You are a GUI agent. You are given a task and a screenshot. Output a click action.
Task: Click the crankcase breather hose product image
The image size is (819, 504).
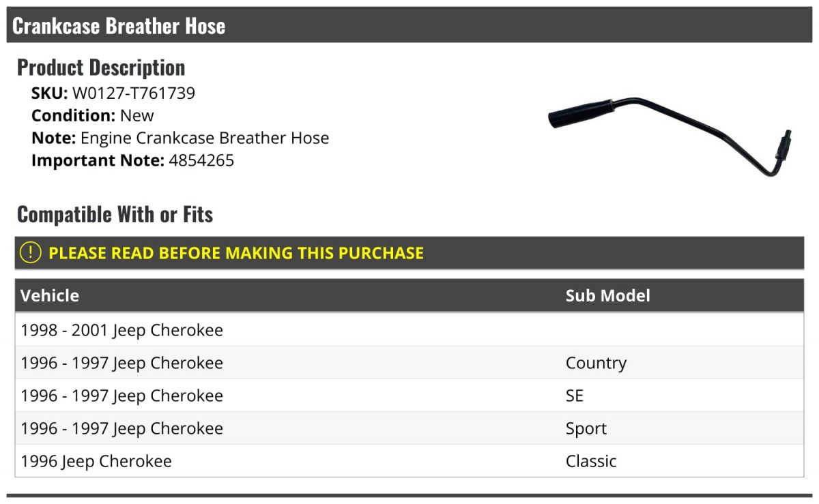click(x=670, y=136)
